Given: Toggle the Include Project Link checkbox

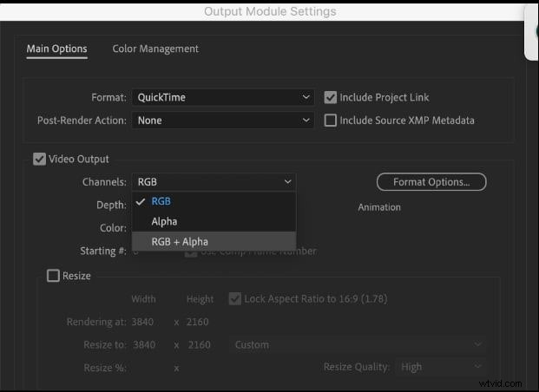Looking at the screenshot, I should [x=331, y=97].
